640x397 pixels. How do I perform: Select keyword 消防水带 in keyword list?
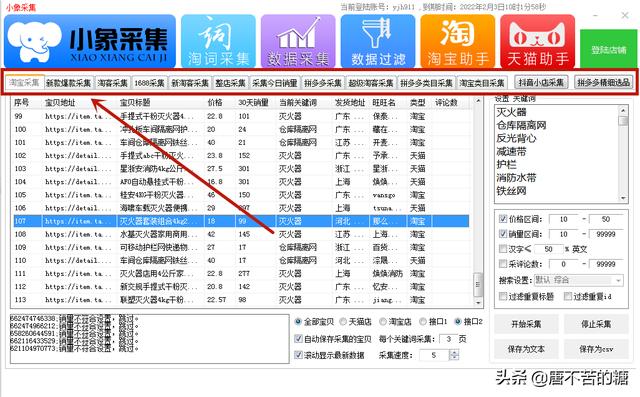(x=516, y=177)
